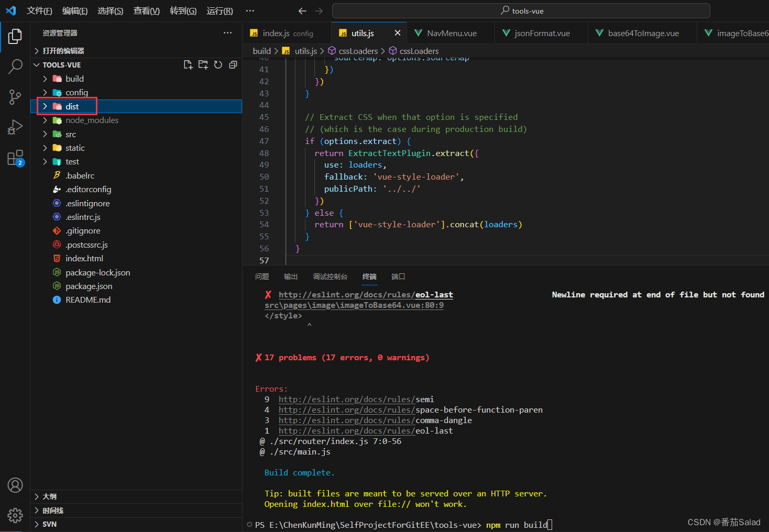The image size is (769, 532).
Task: Open the 运行(R) menu
Action: 220,11
